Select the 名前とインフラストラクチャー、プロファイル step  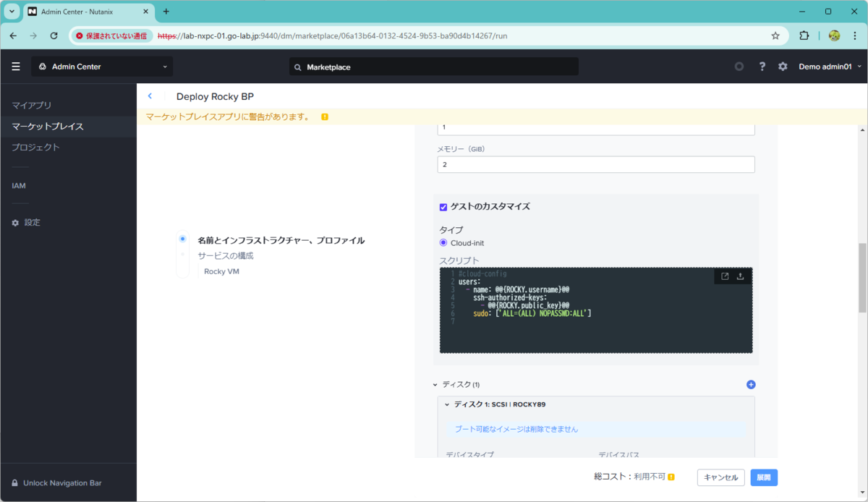point(281,240)
